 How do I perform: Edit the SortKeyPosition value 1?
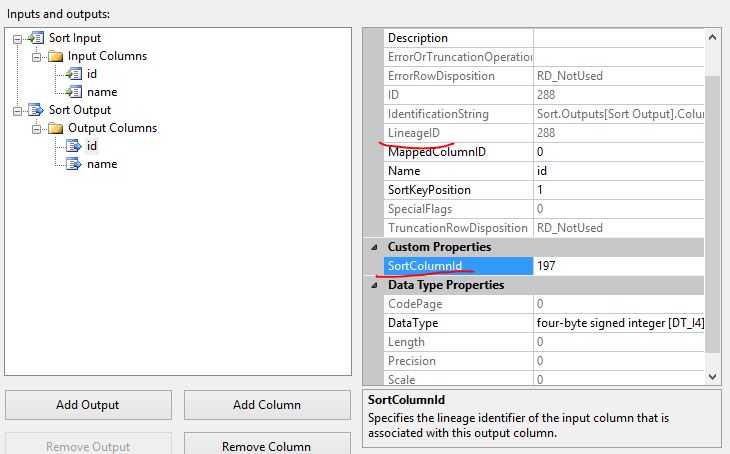[619, 190]
